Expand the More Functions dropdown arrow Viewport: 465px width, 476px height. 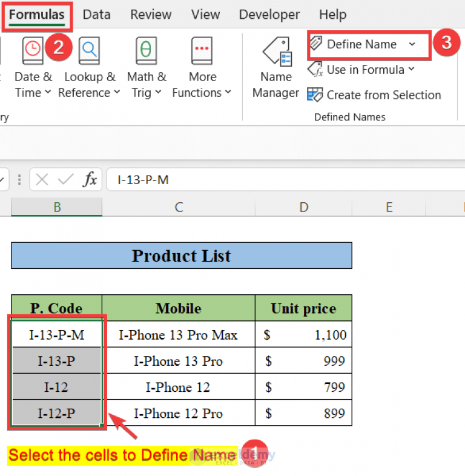228,91
